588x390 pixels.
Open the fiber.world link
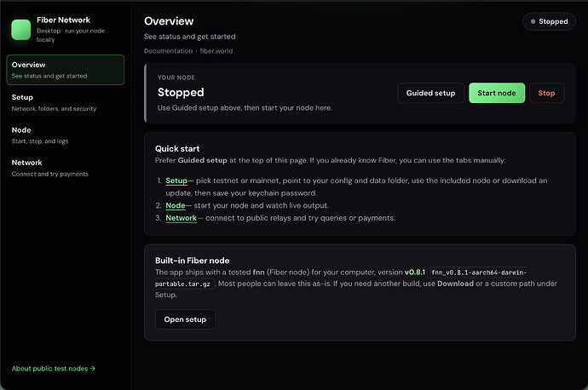(216, 51)
